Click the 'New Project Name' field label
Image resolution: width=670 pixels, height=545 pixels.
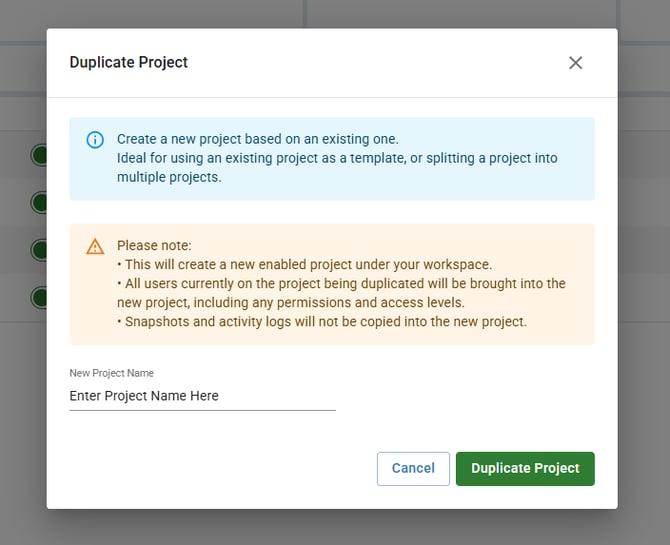(x=112, y=373)
